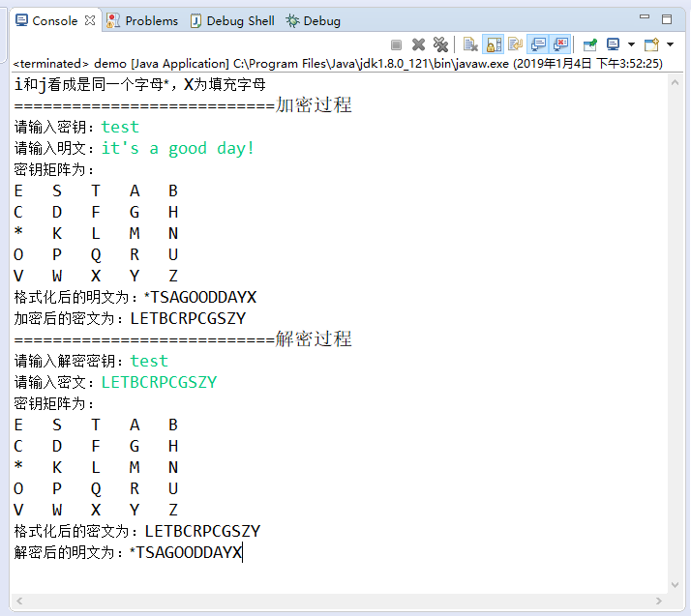Click the line 格式化后的密文为: LETBCRPCGSZY

point(137,531)
